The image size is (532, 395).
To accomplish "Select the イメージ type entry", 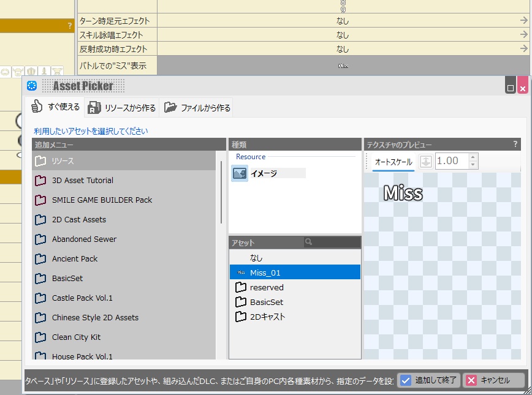I will pyautogui.click(x=268, y=173).
